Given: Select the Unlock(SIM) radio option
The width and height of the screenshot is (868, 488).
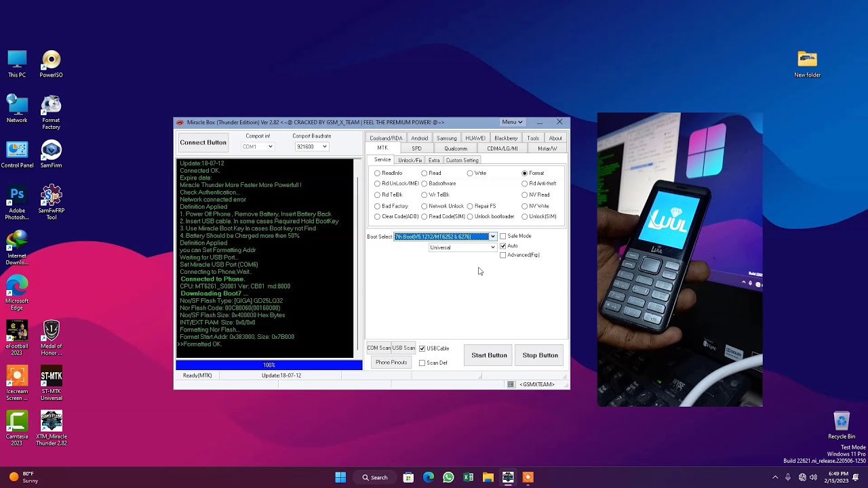Looking at the screenshot, I should click(539, 217).
